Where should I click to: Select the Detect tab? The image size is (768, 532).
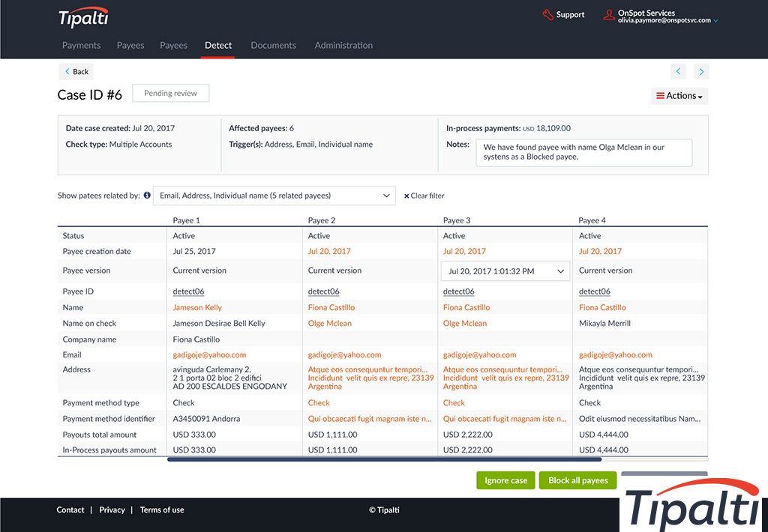[x=218, y=45]
